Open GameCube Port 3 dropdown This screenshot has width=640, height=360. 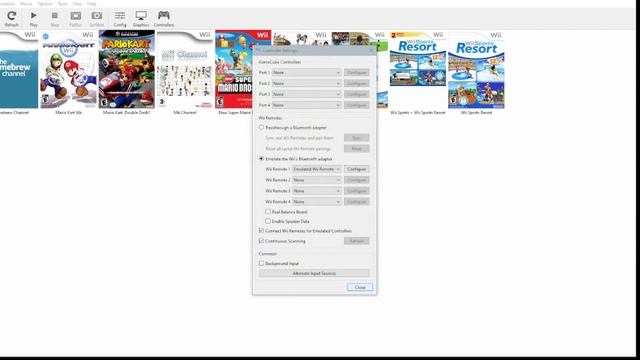[306, 94]
